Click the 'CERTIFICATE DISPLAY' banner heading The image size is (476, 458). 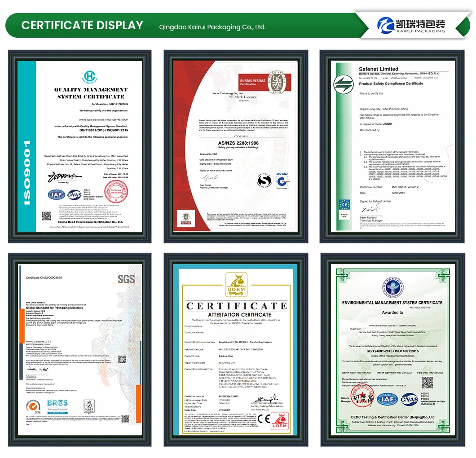click(x=82, y=25)
